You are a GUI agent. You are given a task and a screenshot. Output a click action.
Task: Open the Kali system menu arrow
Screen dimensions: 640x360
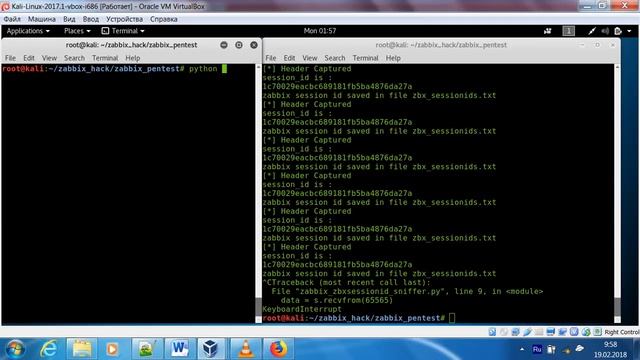pos(629,31)
